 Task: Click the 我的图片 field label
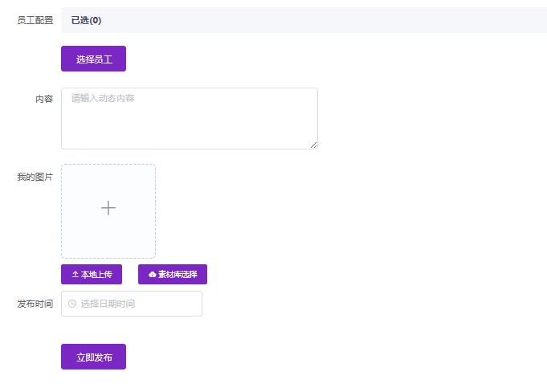(35, 177)
